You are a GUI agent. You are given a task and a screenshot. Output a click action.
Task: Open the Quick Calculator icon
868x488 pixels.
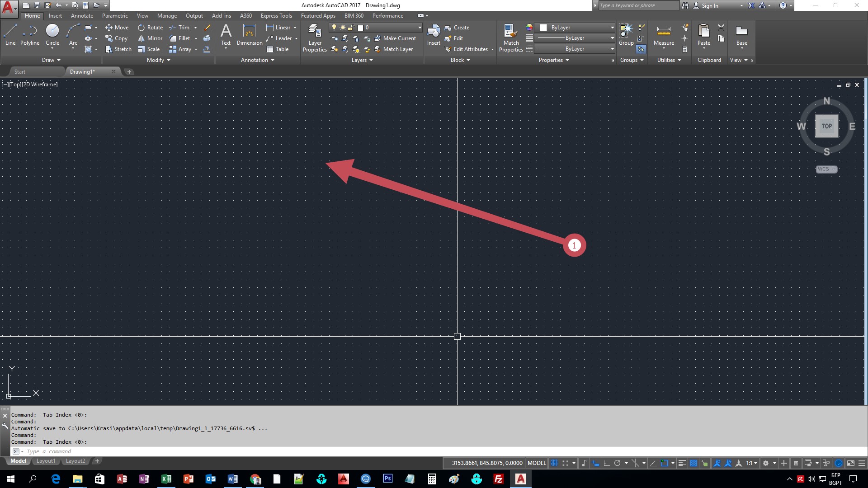coord(685,49)
